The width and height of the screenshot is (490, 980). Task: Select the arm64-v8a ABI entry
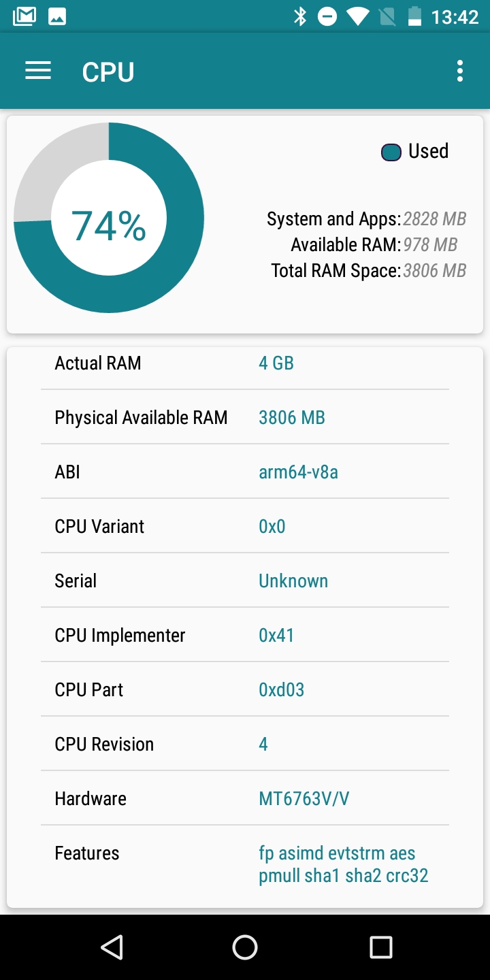pos(298,472)
